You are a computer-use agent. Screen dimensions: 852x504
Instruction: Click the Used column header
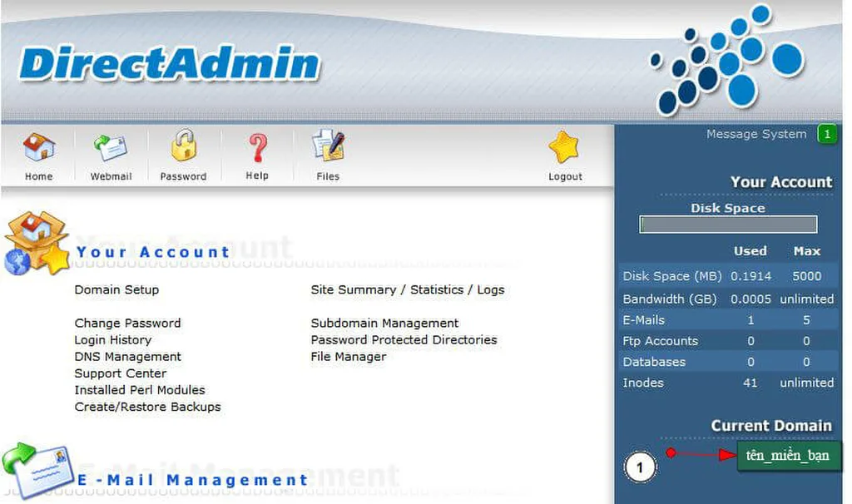(x=750, y=251)
